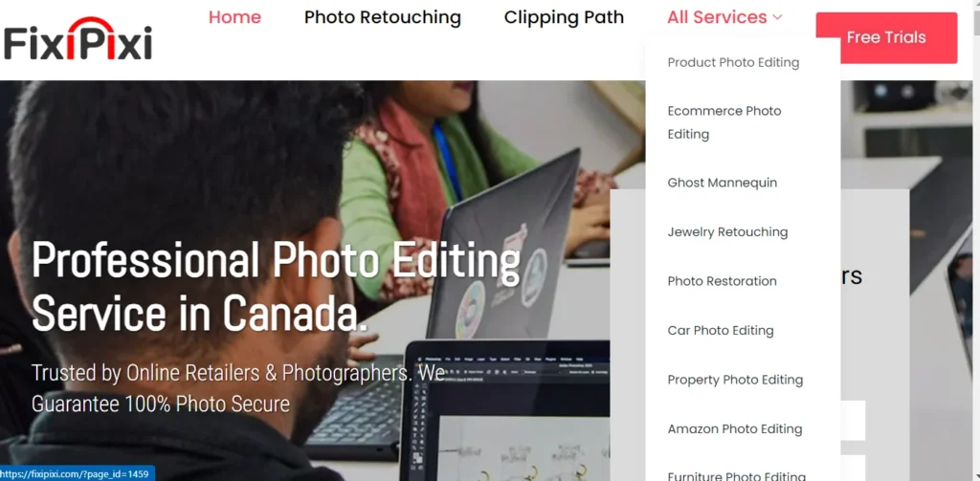
Task: Click the Trusted by Online Retailers subtitle
Action: point(238,388)
